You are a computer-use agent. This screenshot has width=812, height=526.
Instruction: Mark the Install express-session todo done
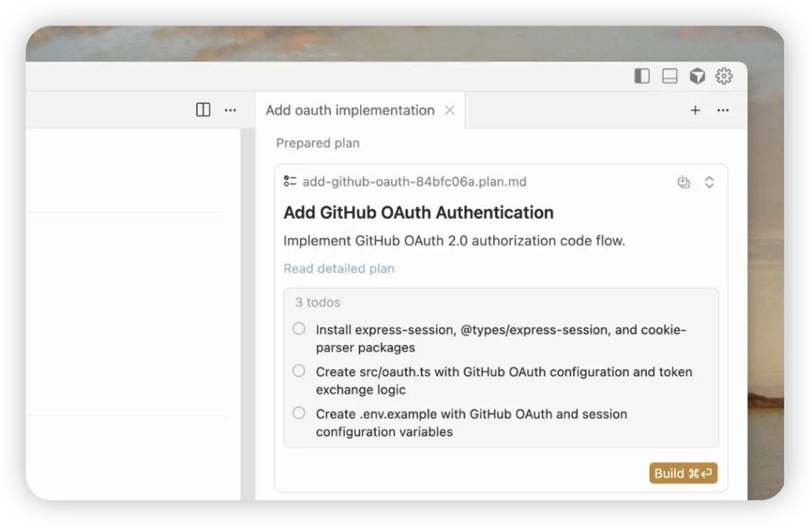(298, 329)
